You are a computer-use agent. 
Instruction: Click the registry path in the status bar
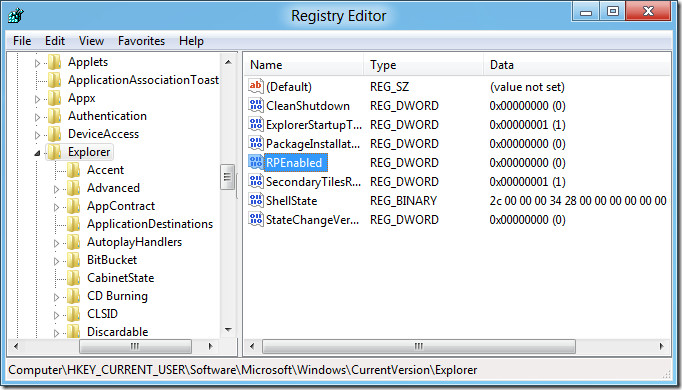(243, 370)
